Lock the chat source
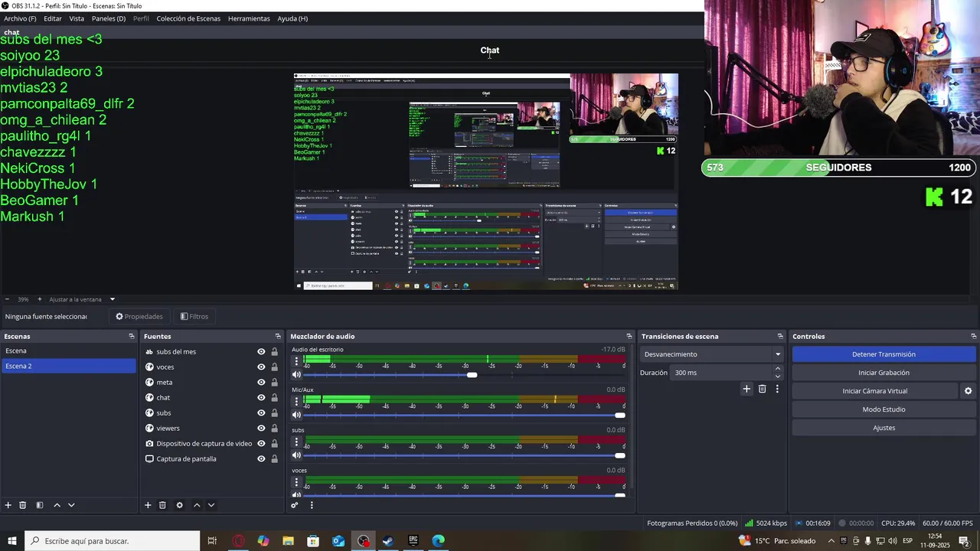 [274, 398]
